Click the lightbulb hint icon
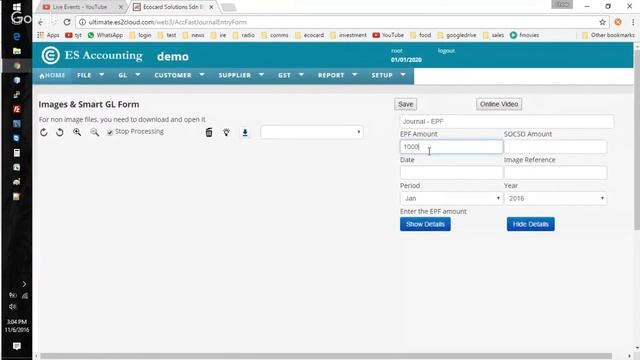The width and height of the screenshot is (640, 360). point(226,132)
